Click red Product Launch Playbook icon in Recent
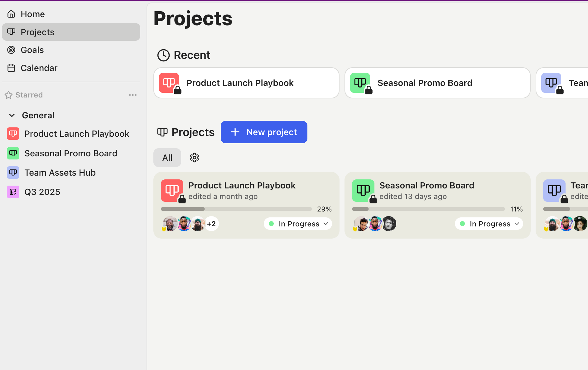The image size is (588, 370). click(x=169, y=83)
